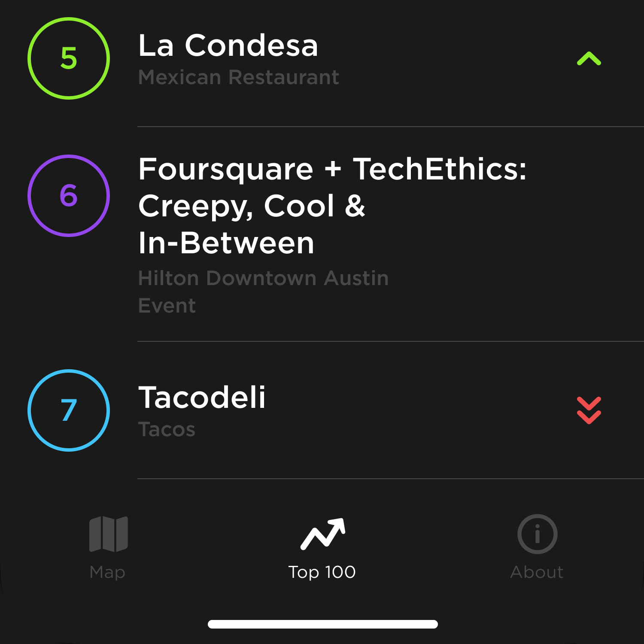
Task: Tap the blue rank 7 circle
Action: tap(69, 410)
